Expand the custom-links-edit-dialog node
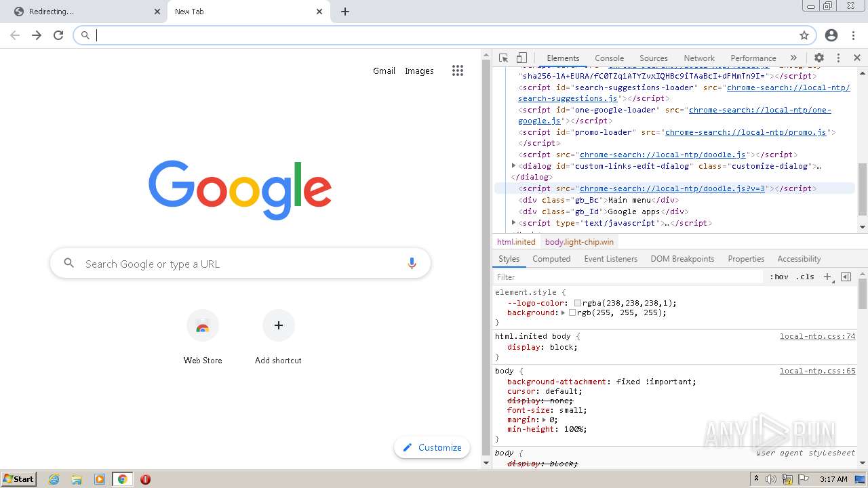The height and width of the screenshot is (488, 868). tap(513, 165)
